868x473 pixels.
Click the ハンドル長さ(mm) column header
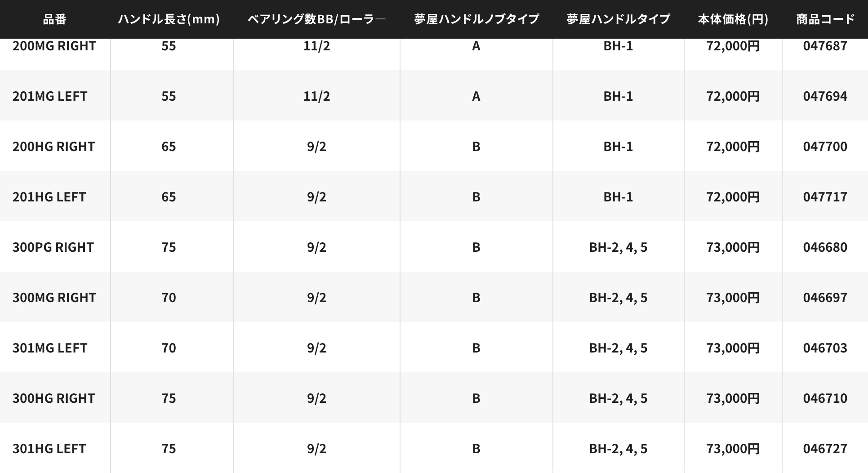[x=169, y=19]
